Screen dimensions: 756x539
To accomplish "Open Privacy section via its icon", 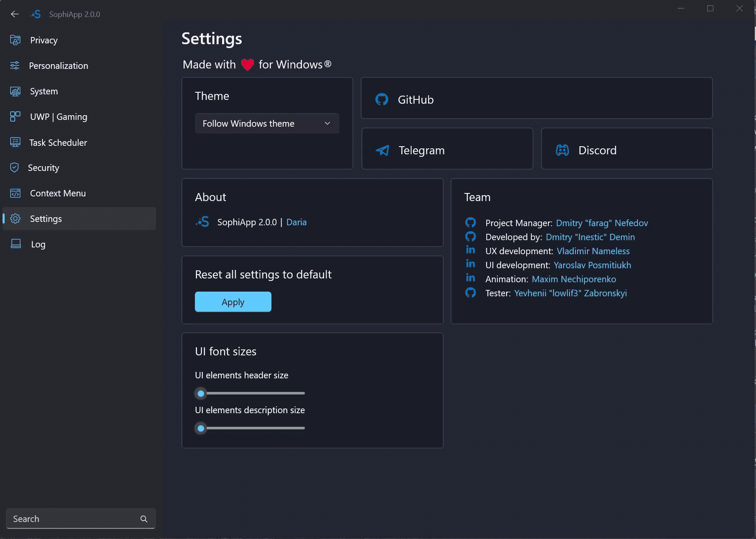I will tap(15, 40).
